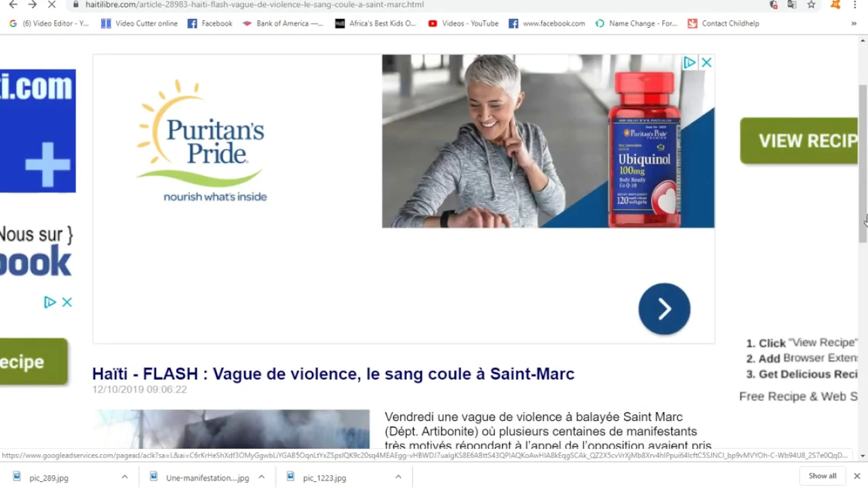Click the blue next arrow in ad

tap(664, 309)
